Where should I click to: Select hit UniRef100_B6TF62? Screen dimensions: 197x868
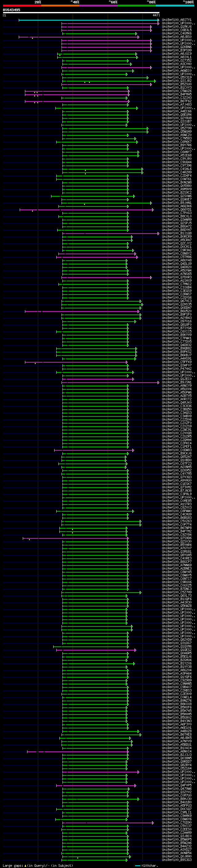tap(177, 101)
